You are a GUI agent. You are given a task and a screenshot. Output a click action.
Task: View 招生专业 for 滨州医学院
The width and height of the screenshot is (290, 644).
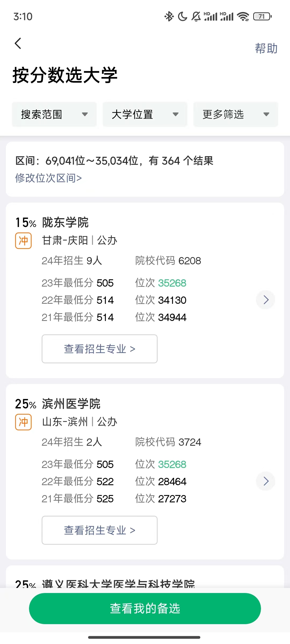click(x=100, y=530)
